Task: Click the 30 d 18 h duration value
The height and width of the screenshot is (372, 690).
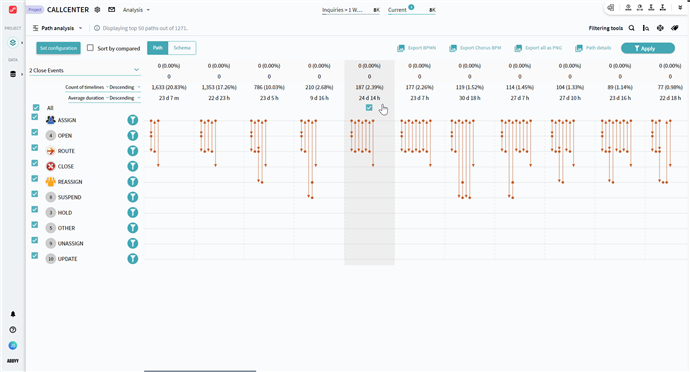Action: pos(470,98)
